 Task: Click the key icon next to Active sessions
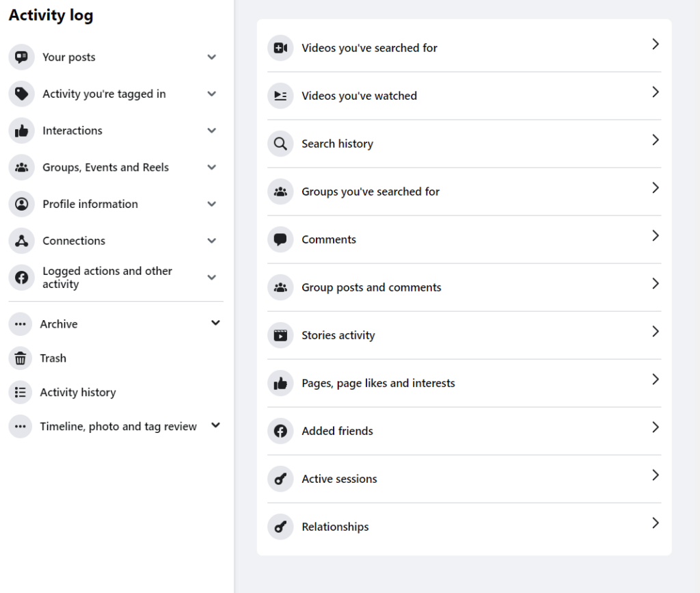(280, 479)
